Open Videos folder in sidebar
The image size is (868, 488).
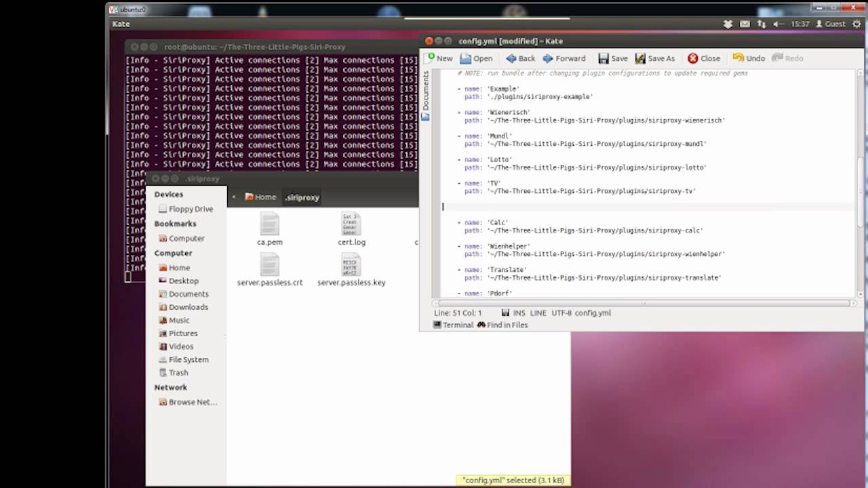point(176,346)
